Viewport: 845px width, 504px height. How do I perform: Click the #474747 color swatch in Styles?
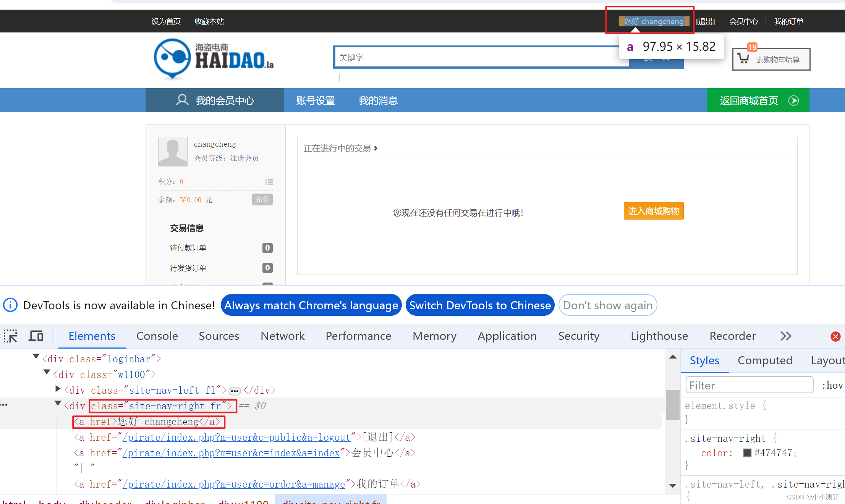click(747, 452)
